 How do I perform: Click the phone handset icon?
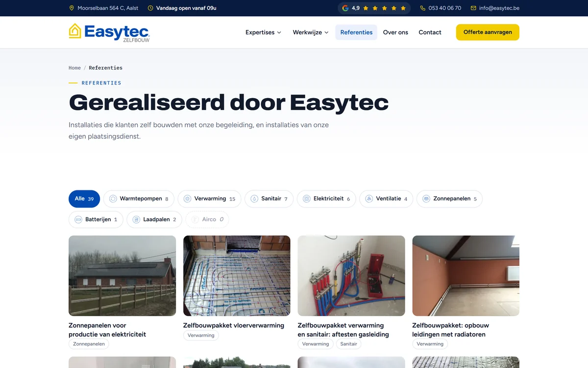click(x=422, y=8)
